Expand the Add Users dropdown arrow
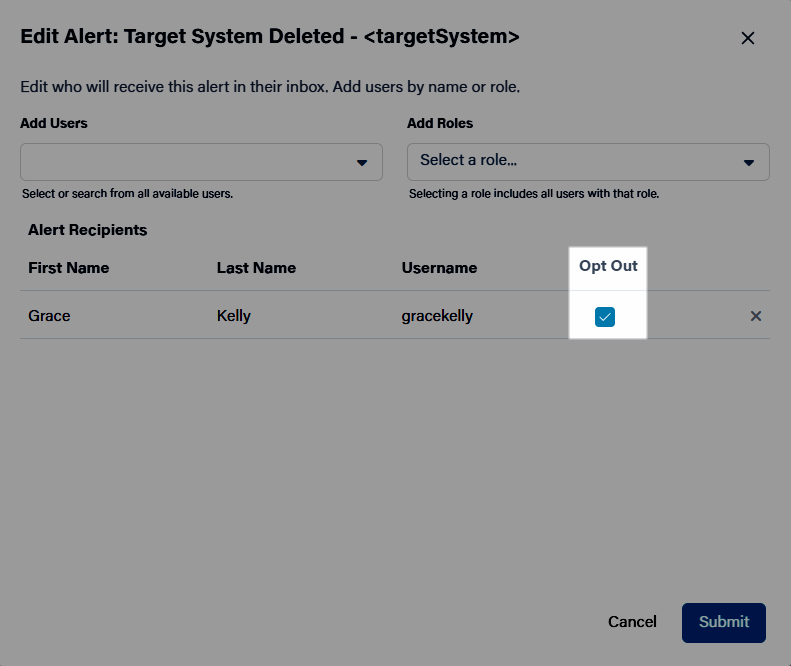 pos(362,162)
